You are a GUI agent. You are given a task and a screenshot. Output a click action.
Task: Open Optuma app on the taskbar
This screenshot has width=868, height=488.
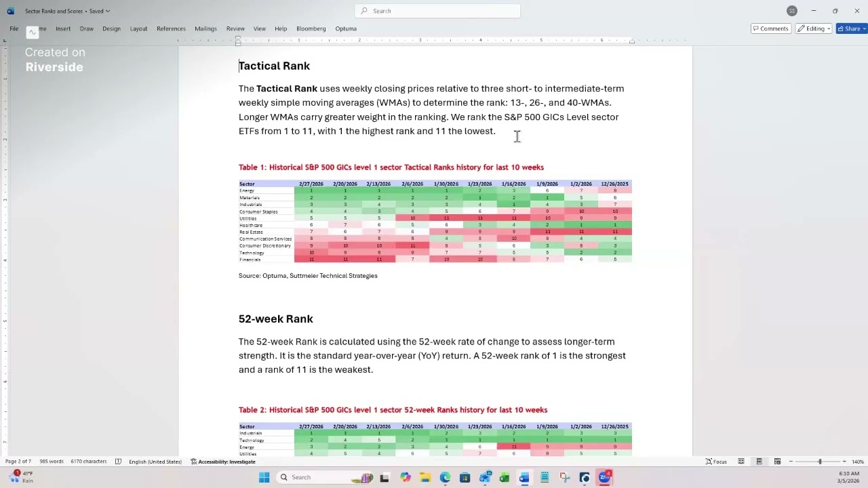[x=585, y=477]
